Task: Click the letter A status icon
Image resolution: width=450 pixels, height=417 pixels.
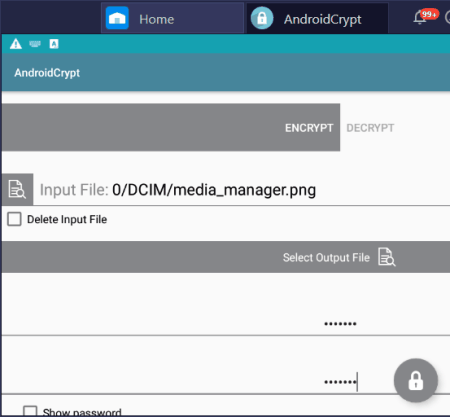Action: 54,44
